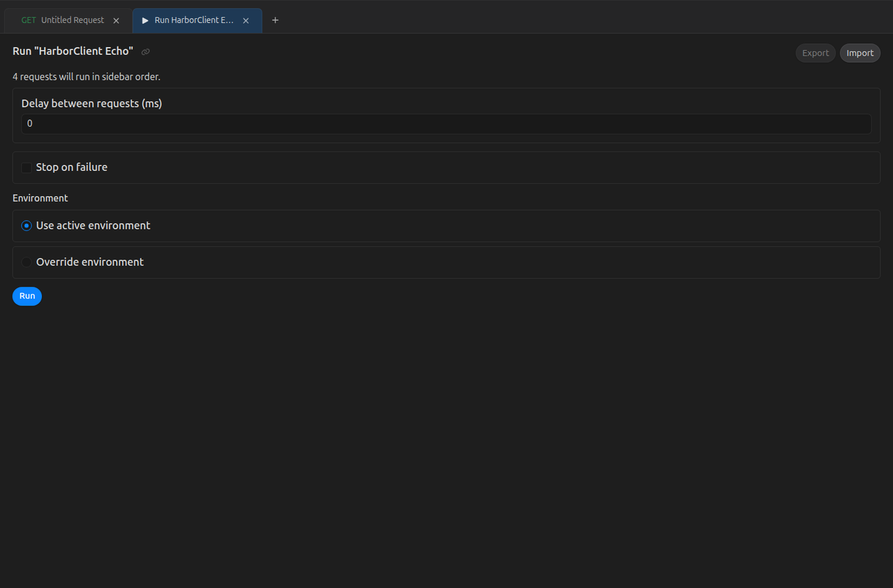Close the Untitled Request tab
893x588 pixels.
117,21
